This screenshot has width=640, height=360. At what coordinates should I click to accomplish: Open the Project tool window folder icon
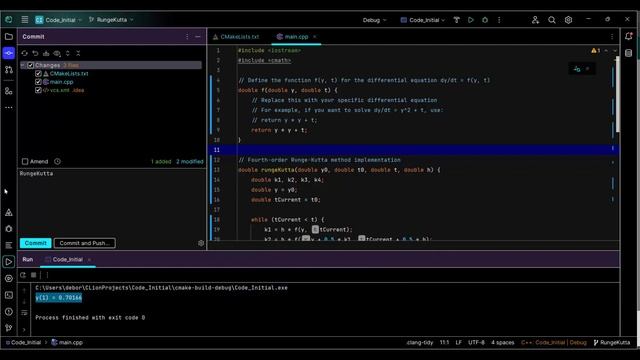[x=9, y=37]
